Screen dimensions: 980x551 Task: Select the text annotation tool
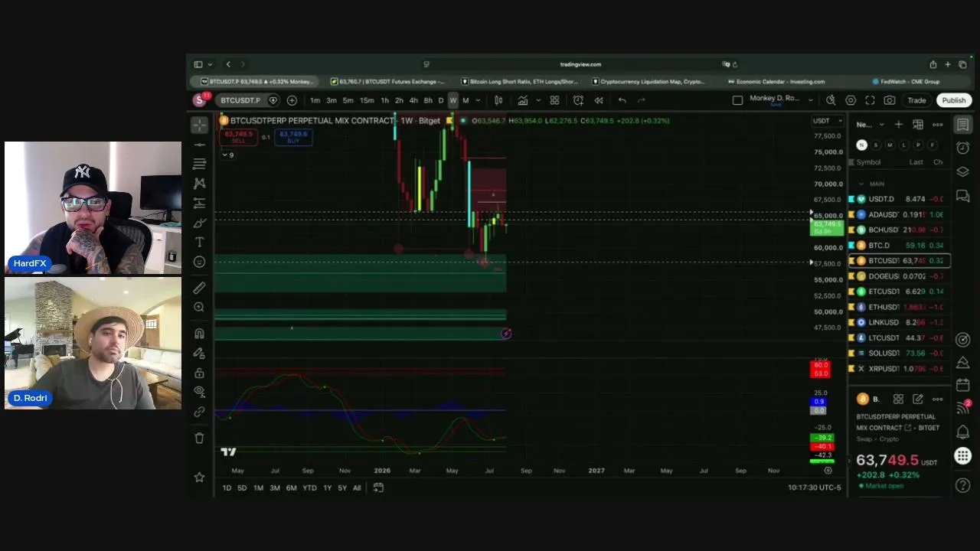199,242
